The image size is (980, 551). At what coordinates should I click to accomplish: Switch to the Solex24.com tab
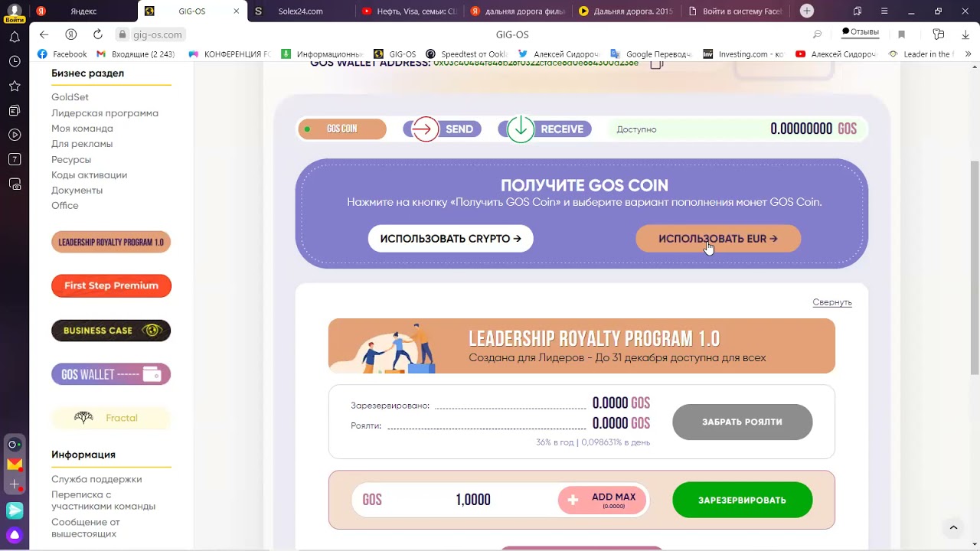click(299, 11)
